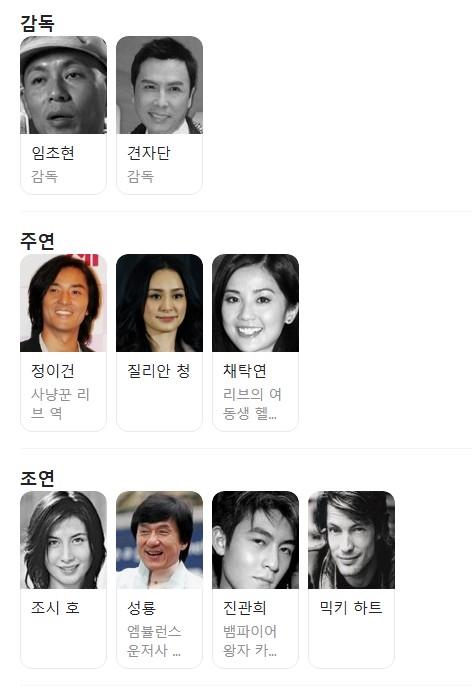Open the 진관희 name link
This screenshot has width=472, height=686.
click(245, 608)
